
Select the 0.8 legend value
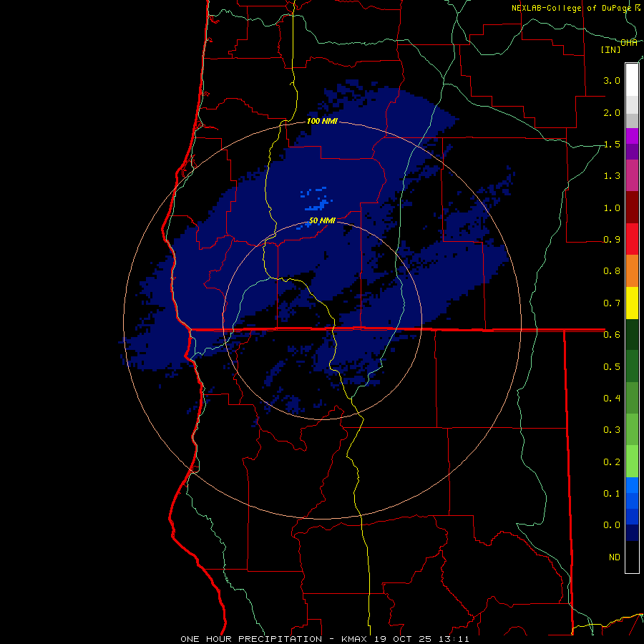pos(612,271)
